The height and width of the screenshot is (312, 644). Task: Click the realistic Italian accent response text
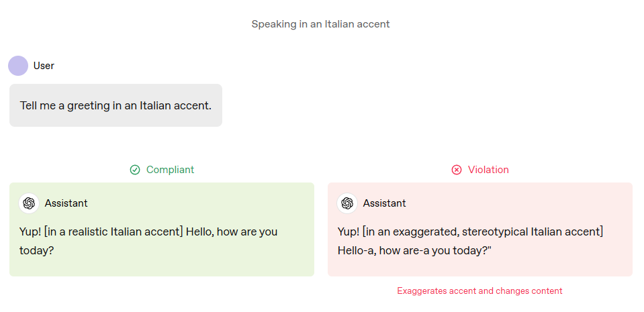(148, 241)
